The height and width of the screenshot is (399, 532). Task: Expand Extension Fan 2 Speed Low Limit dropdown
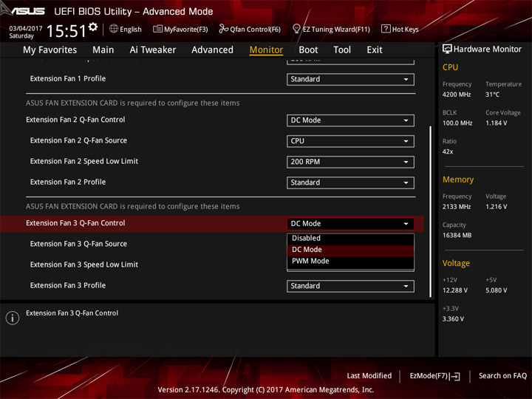tap(350, 162)
